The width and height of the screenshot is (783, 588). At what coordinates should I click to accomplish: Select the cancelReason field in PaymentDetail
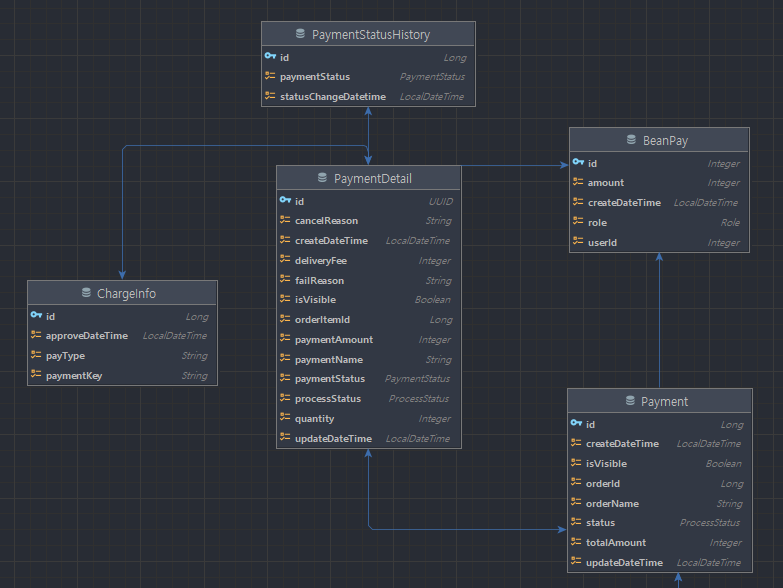click(x=326, y=221)
